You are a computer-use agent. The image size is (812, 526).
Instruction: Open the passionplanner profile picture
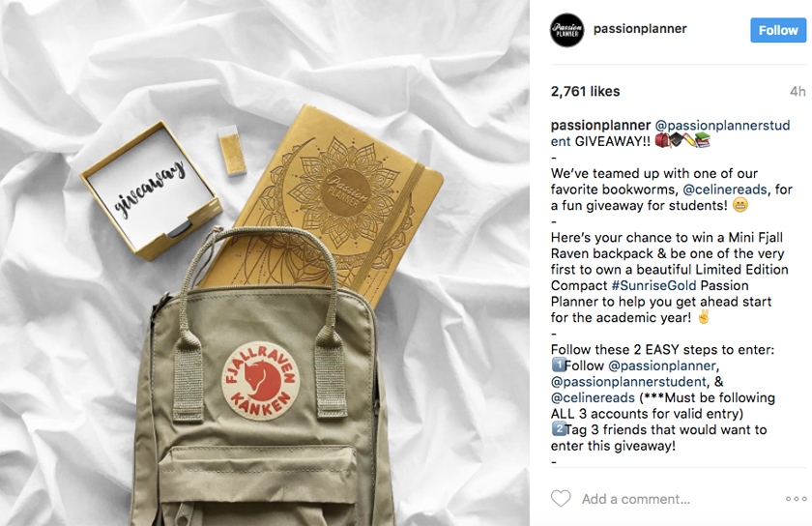(567, 30)
